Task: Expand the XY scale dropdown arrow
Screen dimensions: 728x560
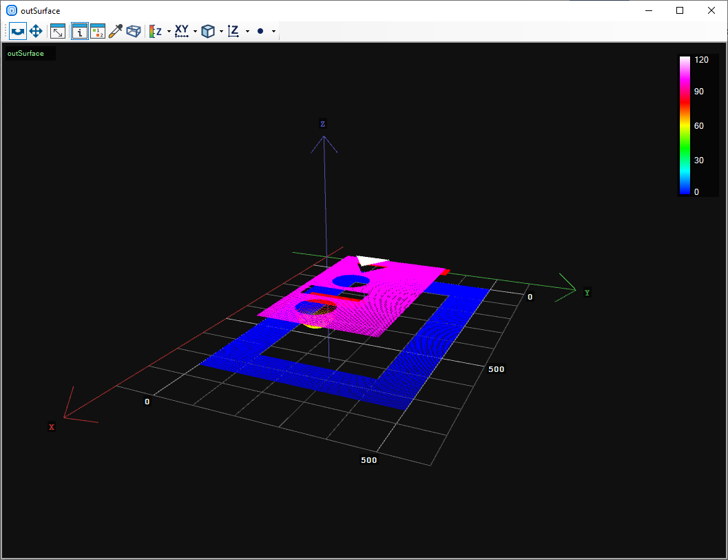Action: [195, 32]
